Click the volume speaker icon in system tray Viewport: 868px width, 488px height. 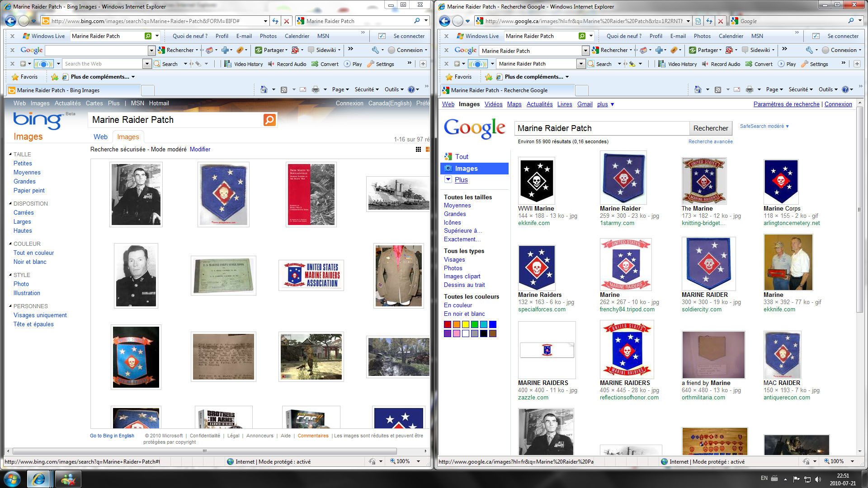[x=818, y=479]
